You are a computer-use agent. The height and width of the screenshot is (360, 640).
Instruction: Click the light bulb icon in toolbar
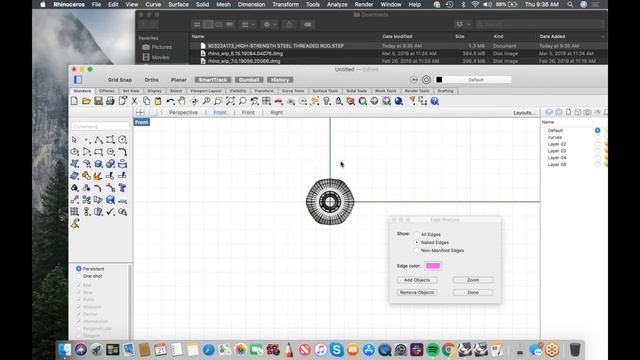(x=327, y=101)
